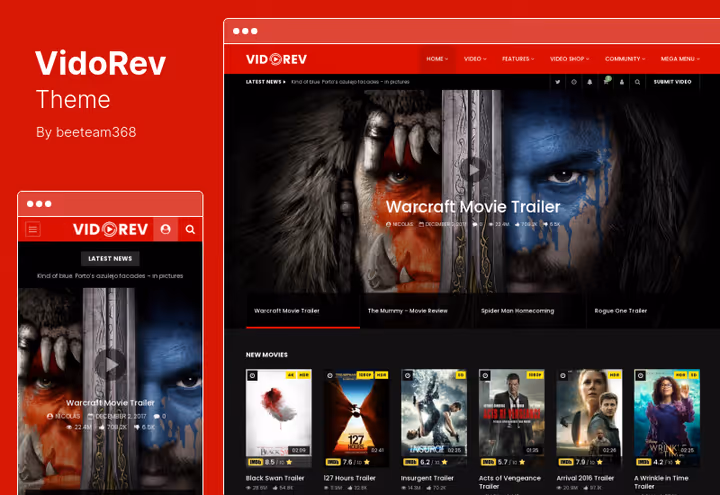Expand the VIDEO SHOP menu dropdown
Viewport: 720px width, 495px height.
[x=569, y=59]
